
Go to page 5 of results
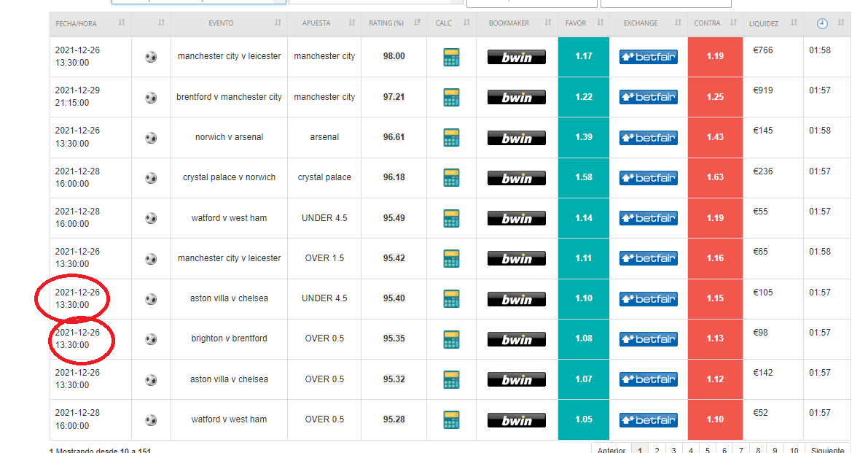click(x=708, y=449)
